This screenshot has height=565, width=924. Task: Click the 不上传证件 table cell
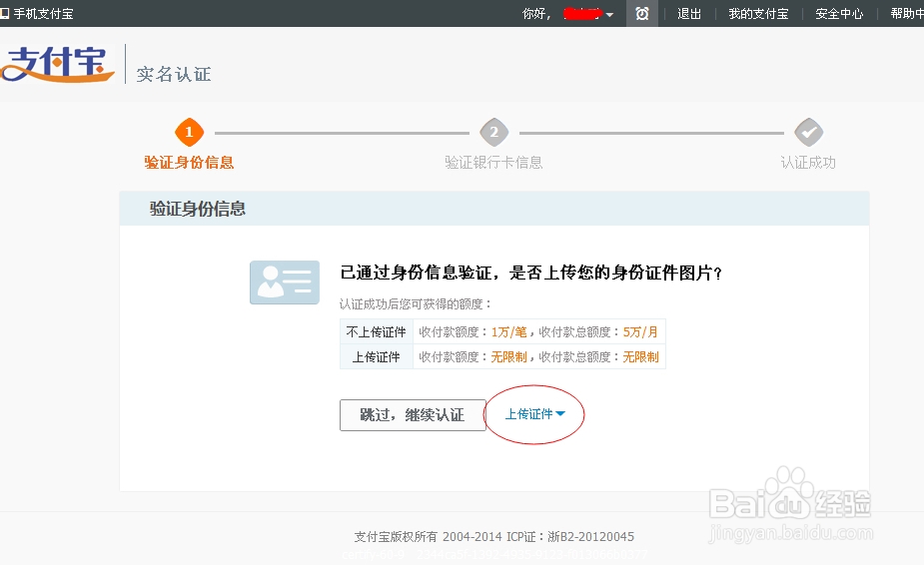pyautogui.click(x=376, y=332)
